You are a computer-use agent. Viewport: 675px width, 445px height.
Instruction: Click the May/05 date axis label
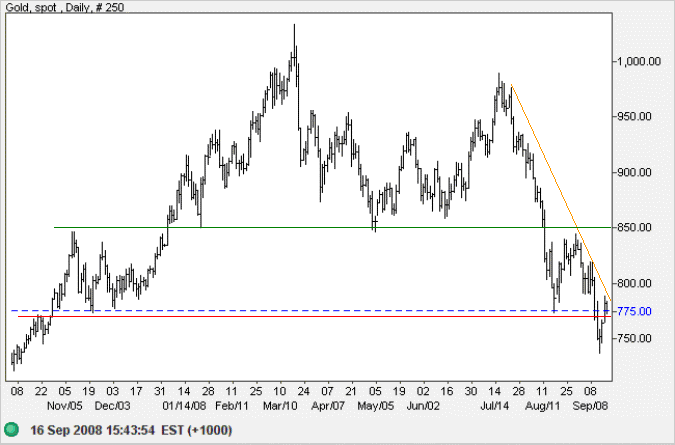pos(375,405)
